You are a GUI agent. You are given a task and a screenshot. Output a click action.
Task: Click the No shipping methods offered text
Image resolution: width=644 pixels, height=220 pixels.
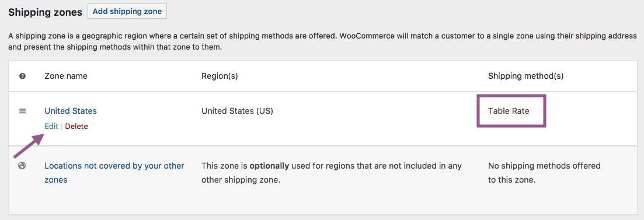[544, 173]
